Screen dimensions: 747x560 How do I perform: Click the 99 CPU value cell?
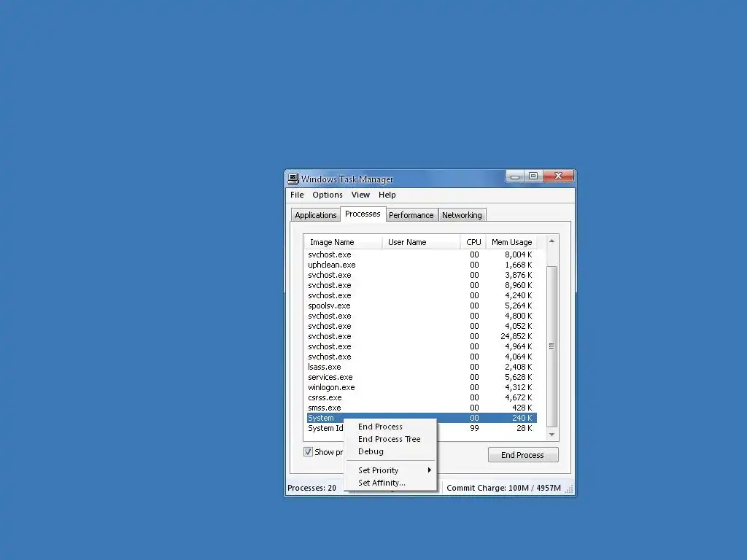(x=474, y=428)
